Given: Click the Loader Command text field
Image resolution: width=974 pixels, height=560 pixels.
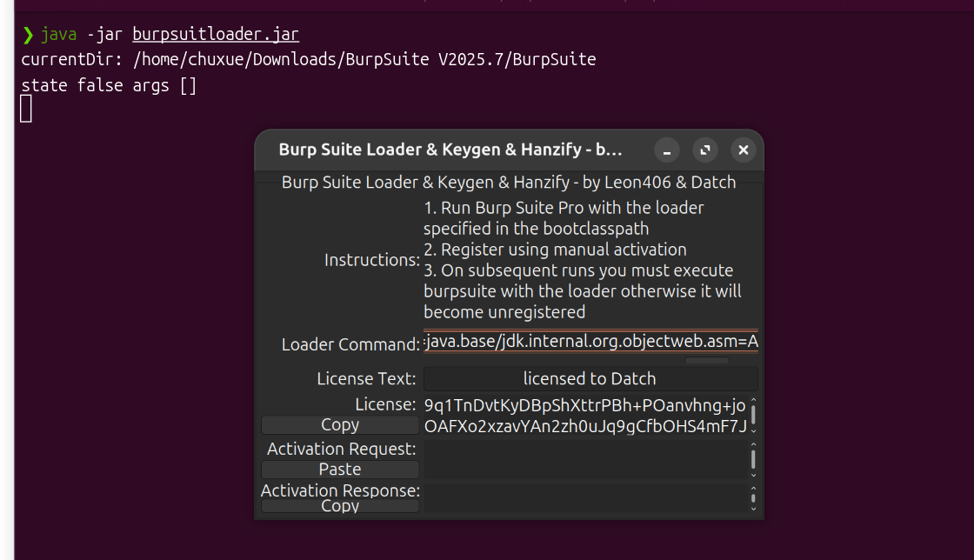Looking at the screenshot, I should click(590, 342).
